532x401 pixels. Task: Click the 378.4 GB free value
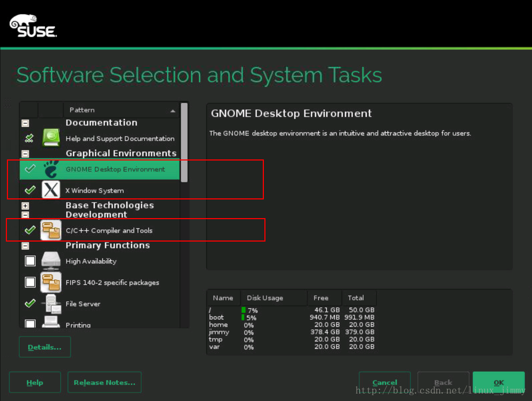(325, 332)
